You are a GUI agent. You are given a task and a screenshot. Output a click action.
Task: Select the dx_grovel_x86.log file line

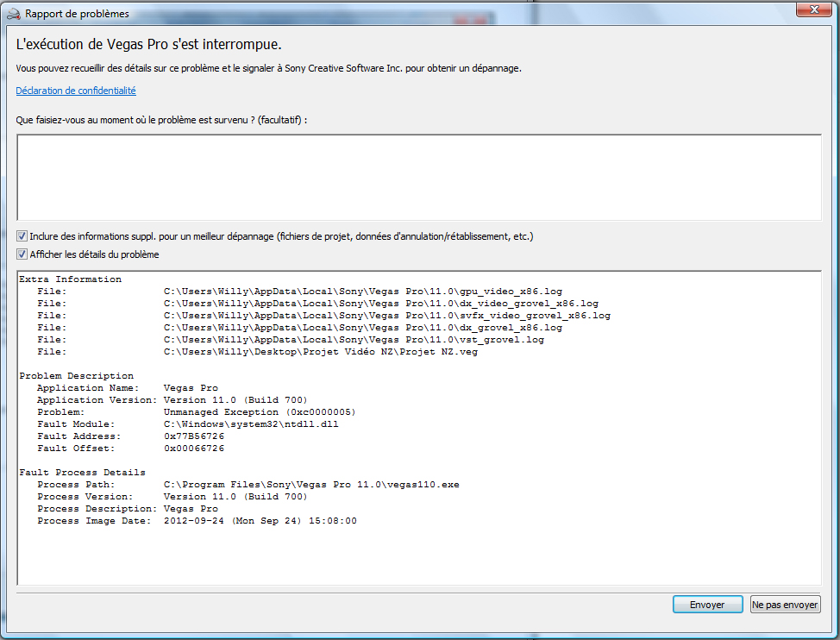[299, 328]
